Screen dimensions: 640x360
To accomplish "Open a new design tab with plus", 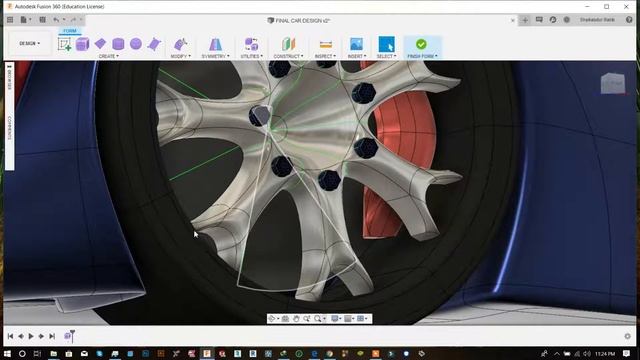I will point(525,20).
